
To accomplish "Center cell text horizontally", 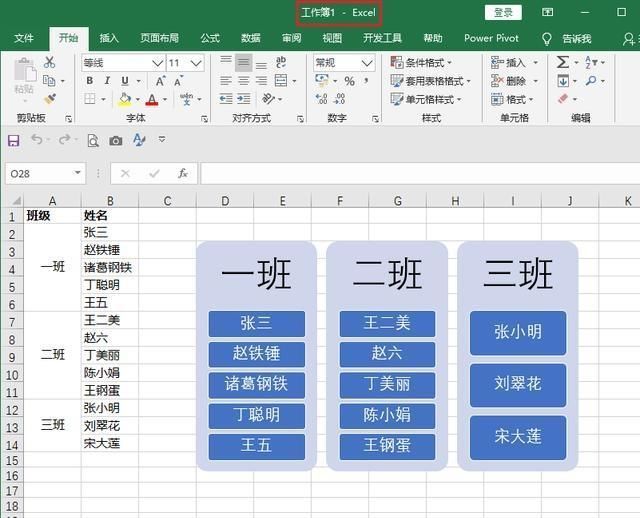I will [x=243, y=81].
